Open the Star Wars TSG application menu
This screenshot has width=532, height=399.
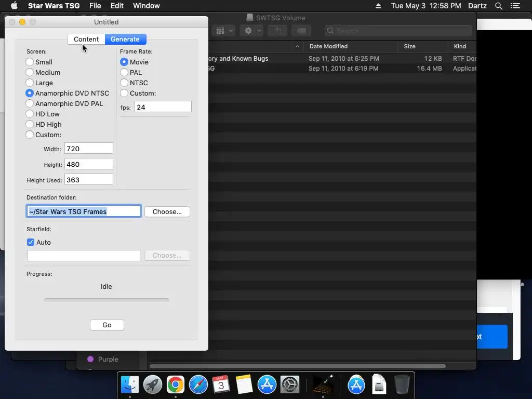click(54, 6)
